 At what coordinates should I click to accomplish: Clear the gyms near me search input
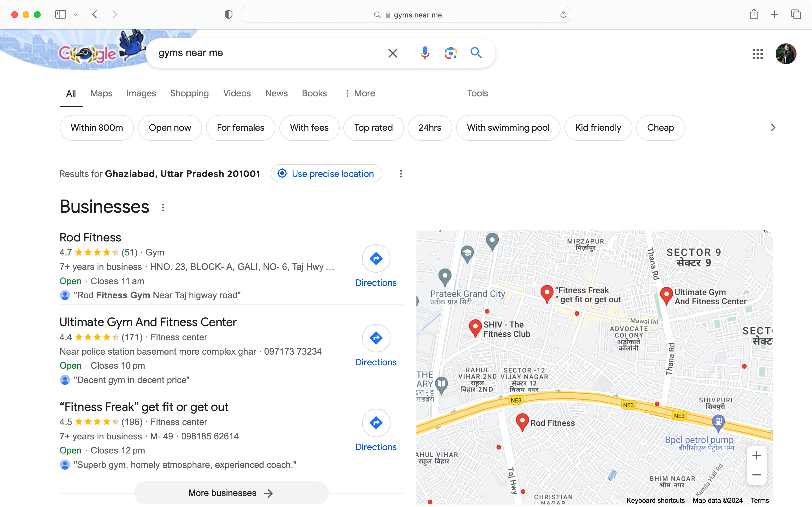(x=392, y=53)
